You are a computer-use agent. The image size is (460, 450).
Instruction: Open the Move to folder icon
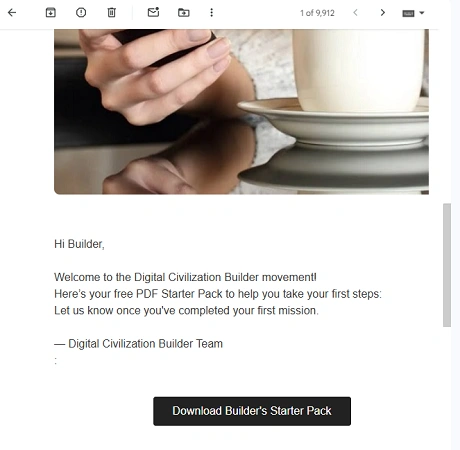tap(184, 13)
